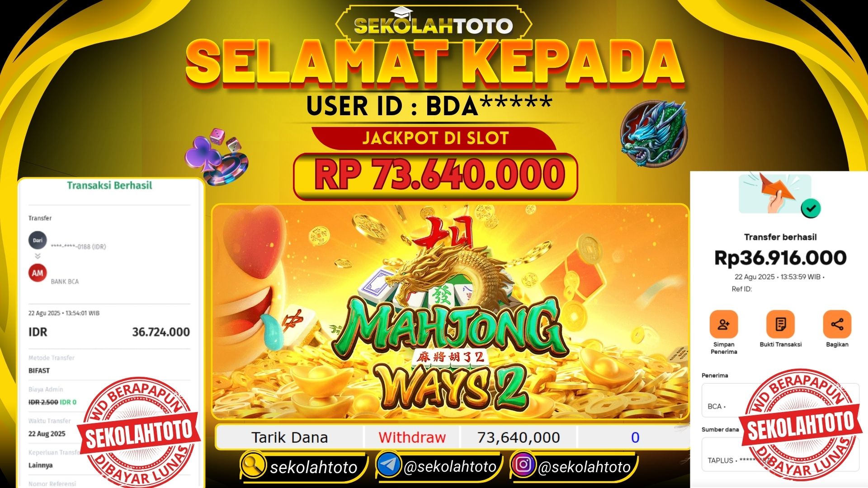Click the double chevron below Dari
This screenshot has width=868, height=488.
pos(38,256)
